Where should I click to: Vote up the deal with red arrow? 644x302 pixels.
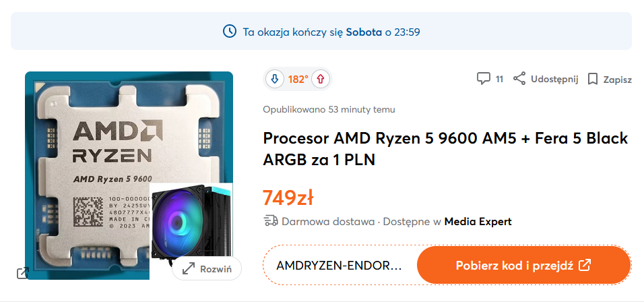coord(321,79)
